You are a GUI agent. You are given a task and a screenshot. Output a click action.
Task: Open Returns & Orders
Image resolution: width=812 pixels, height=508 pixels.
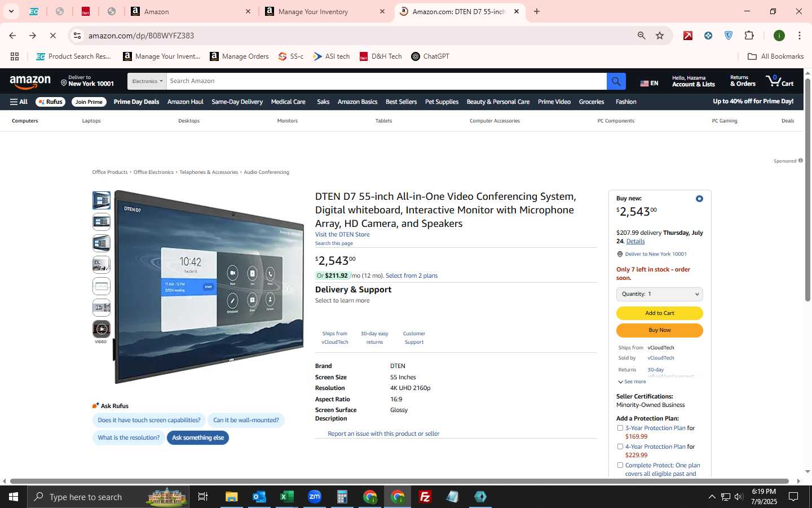743,81
